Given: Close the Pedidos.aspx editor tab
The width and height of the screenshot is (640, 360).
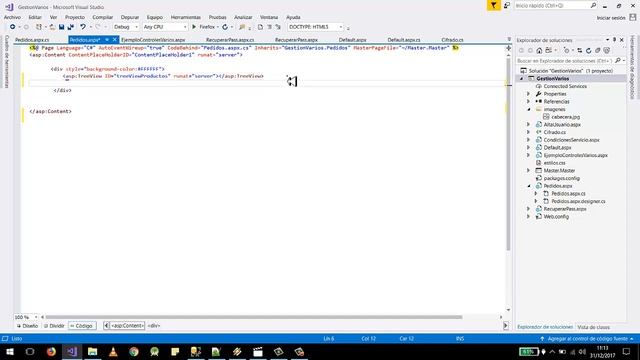Looking at the screenshot, I should [115, 40].
